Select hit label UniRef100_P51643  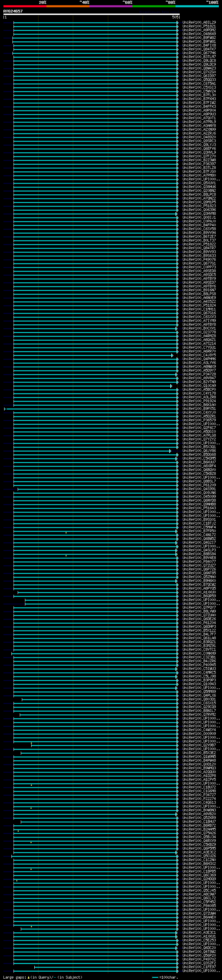(x=199, y=508)
